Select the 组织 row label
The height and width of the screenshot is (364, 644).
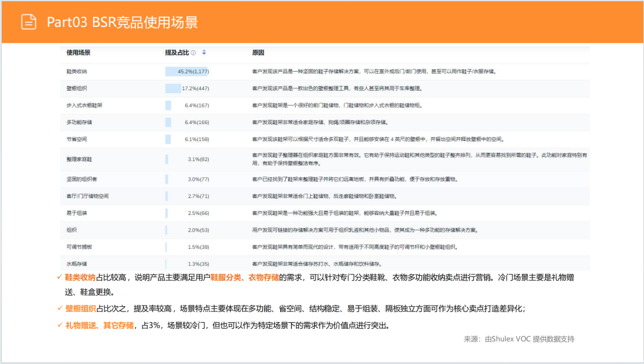pyautogui.click(x=72, y=230)
